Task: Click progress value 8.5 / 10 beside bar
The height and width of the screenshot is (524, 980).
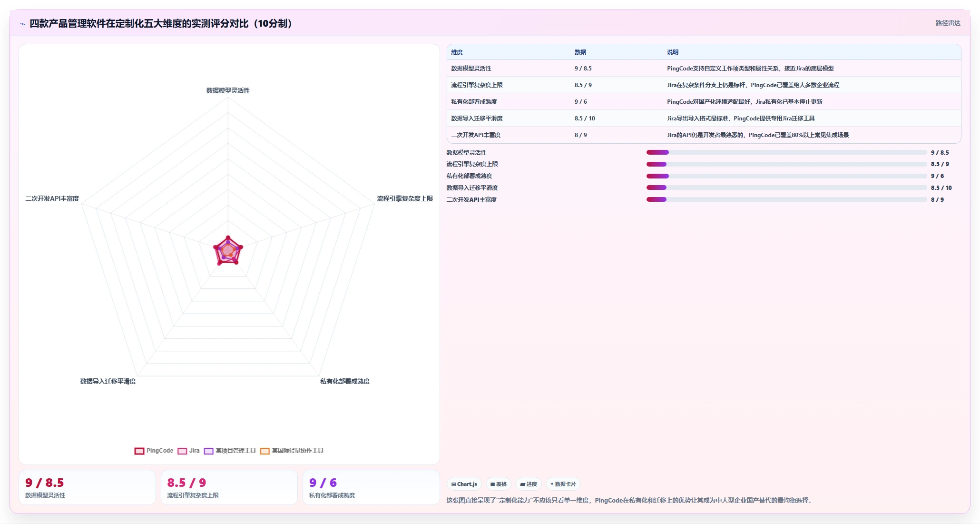Action: pyautogui.click(x=941, y=188)
